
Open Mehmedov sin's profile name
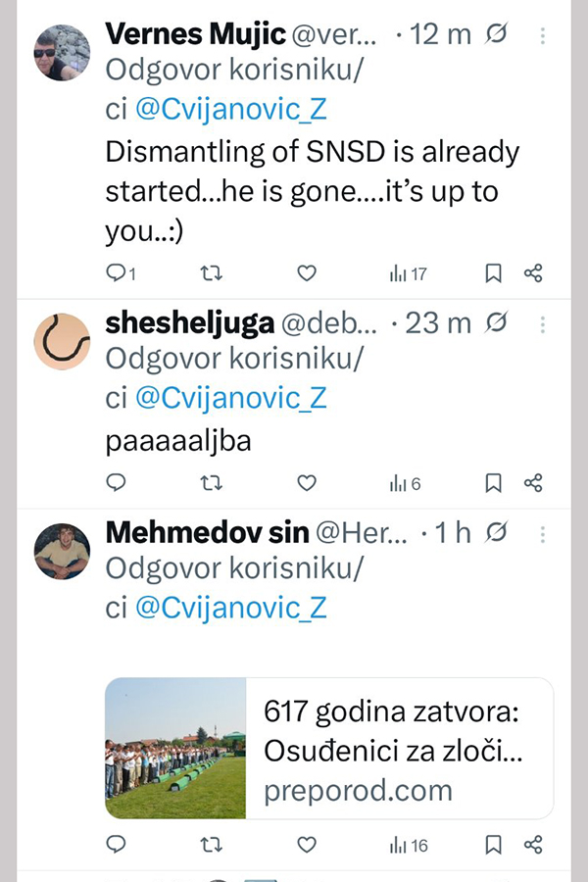coord(206,532)
